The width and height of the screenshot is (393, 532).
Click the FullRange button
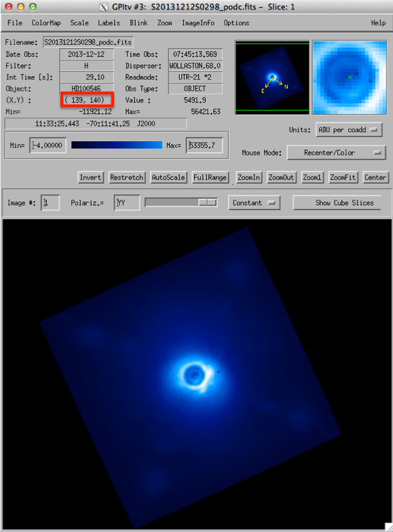[210, 178]
